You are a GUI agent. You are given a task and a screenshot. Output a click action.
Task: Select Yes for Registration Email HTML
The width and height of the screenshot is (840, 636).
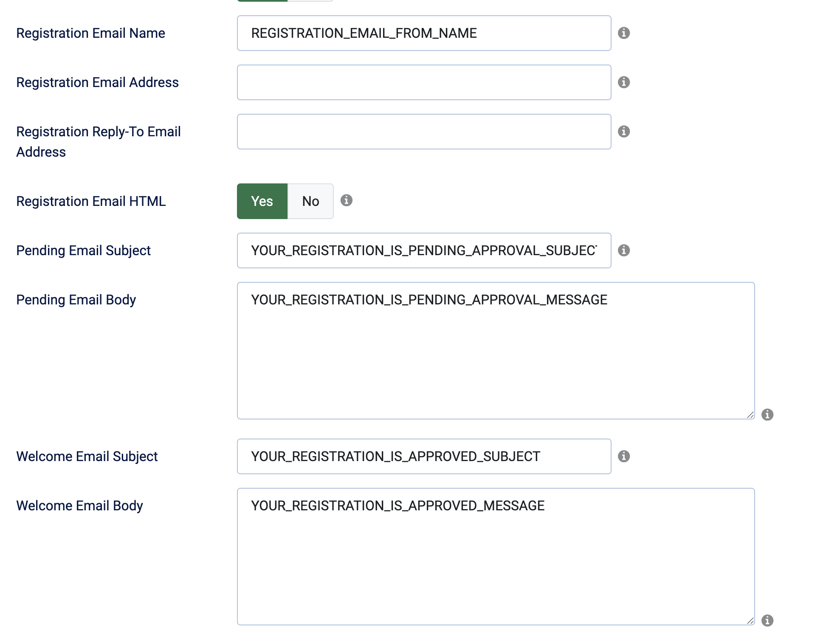262,201
